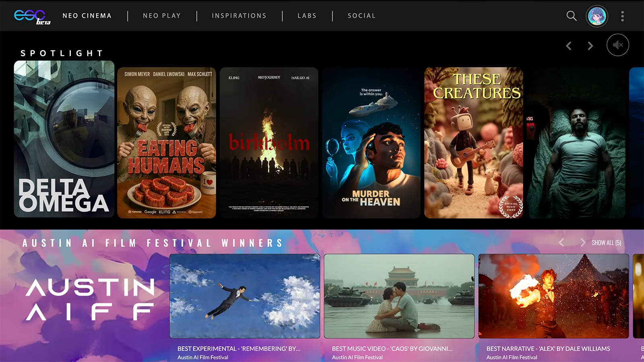644x362 pixels.
Task: Click Austin AI Film Festival Winners heading
Action: click(x=153, y=243)
